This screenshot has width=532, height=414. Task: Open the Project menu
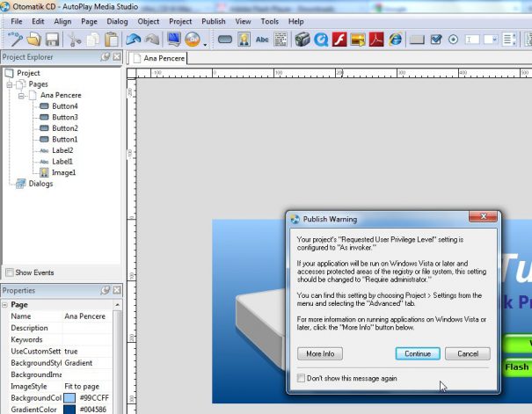[x=180, y=21]
